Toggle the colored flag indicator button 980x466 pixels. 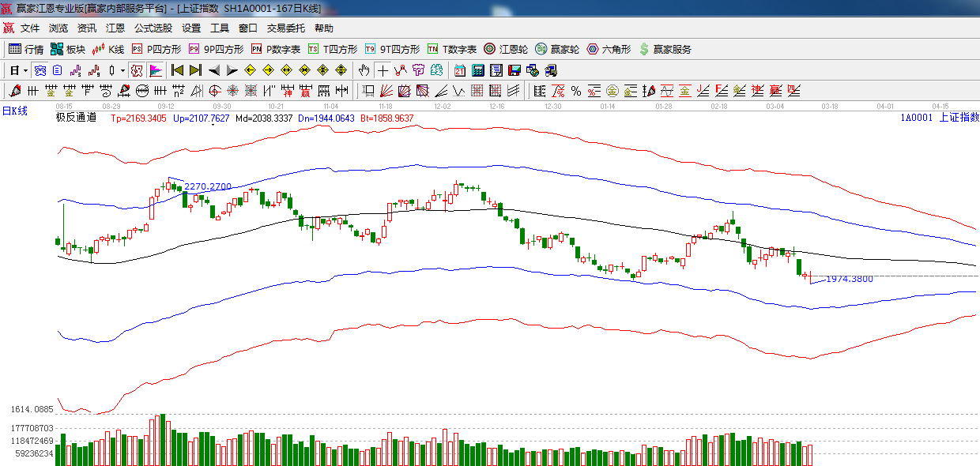pyautogui.click(x=155, y=70)
